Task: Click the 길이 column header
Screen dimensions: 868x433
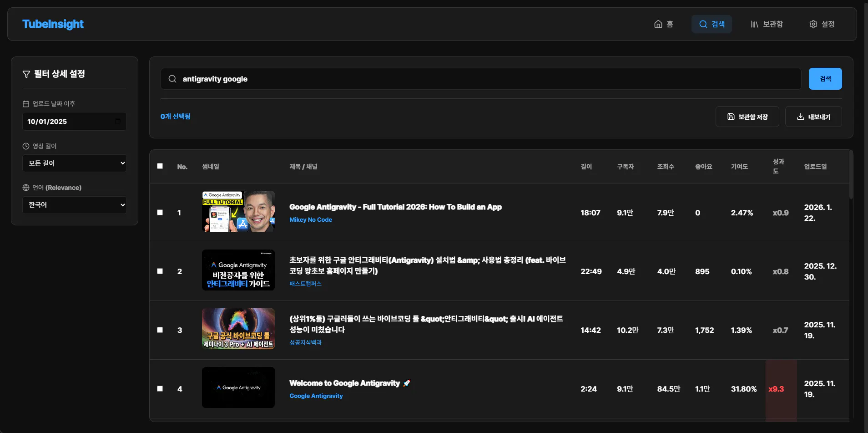Action: [586, 167]
